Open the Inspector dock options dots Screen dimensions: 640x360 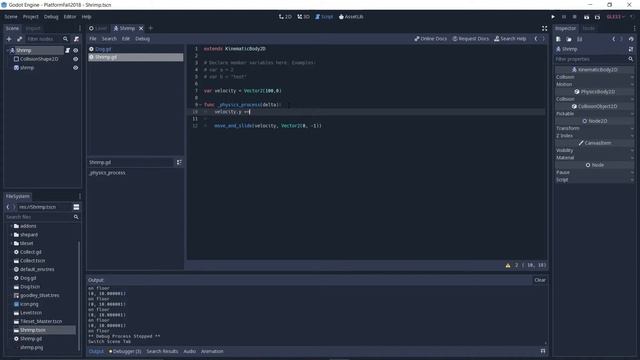tap(634, 28)
